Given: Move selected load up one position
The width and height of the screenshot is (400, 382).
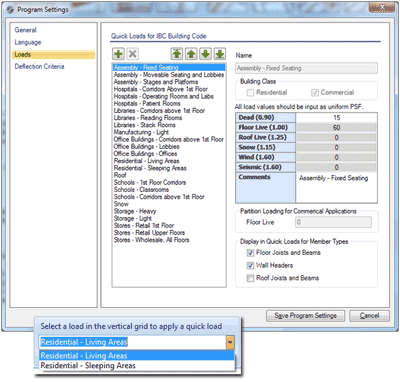Looking at the screenshot, I should pos(191,54).
